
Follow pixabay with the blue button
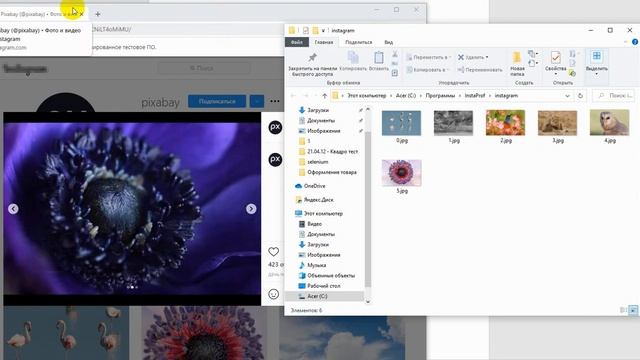(217, 101)
